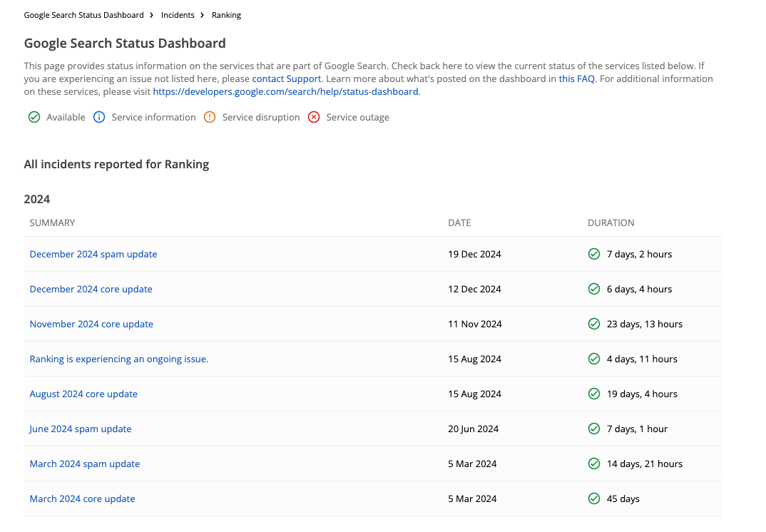Follow the contact Support link

click(x=287, y=78)
